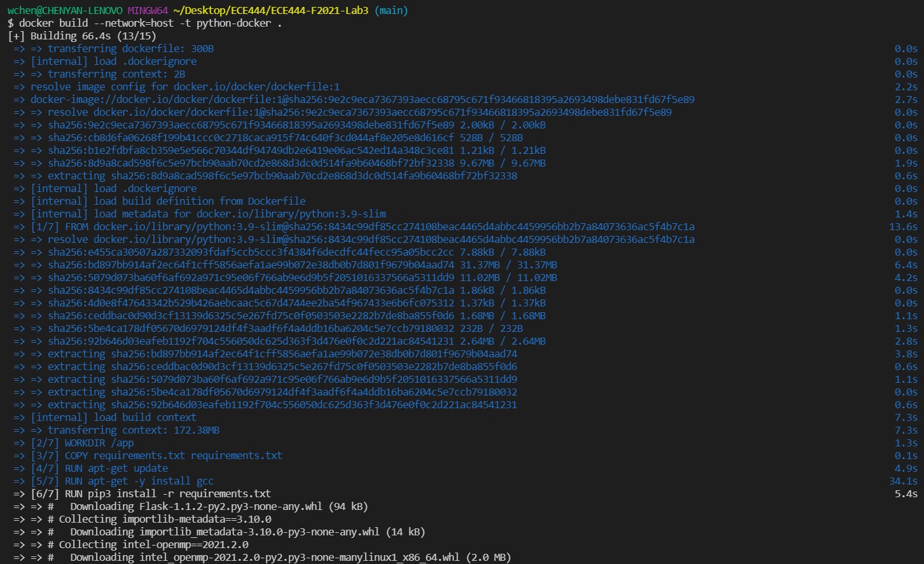Click the 34.1s timing value
The height and width of the screenshot is (564, 924).
[903, 481]
